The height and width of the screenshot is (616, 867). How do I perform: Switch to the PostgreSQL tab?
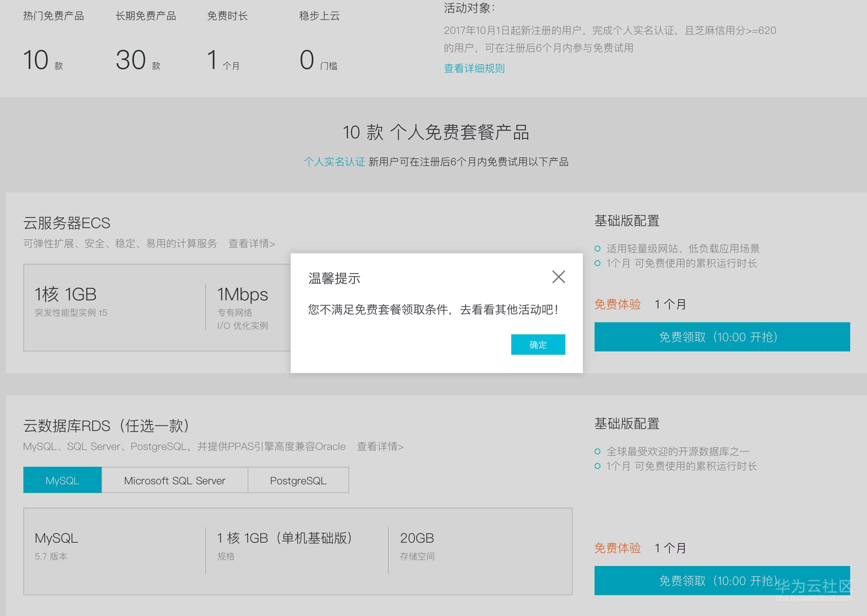[298, 480]
